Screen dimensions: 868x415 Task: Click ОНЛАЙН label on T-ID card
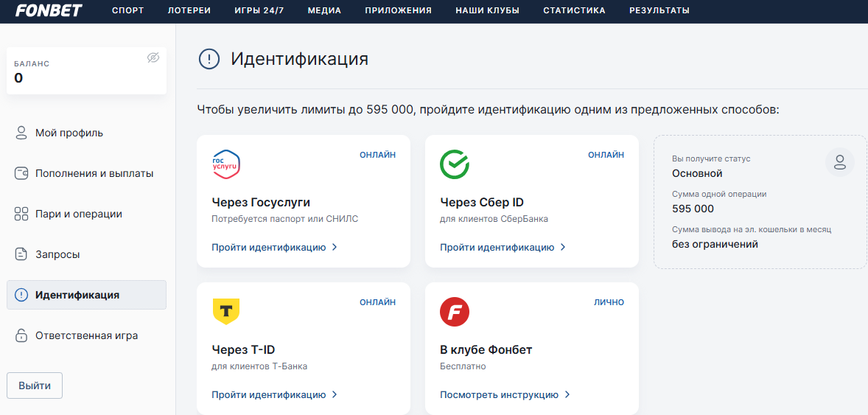(x=377, y=302)
